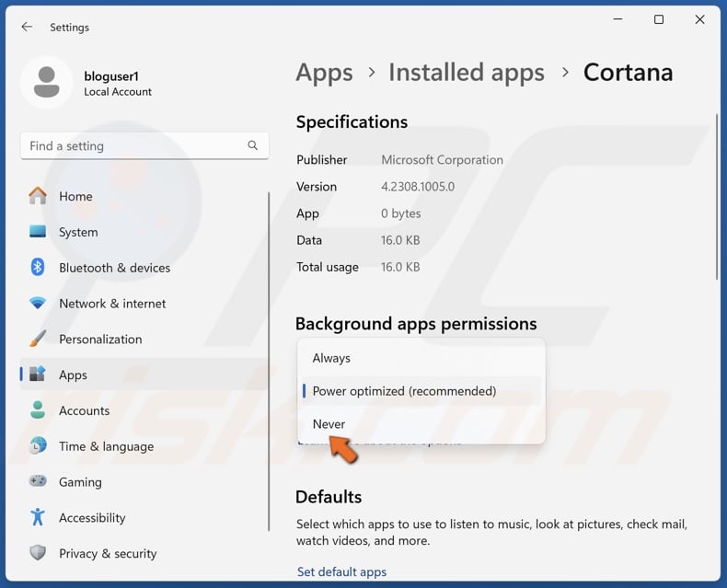Pick Power optimized (recommended) option
The height and width of the screenshot is (588, 727).
tap(404, 391)
